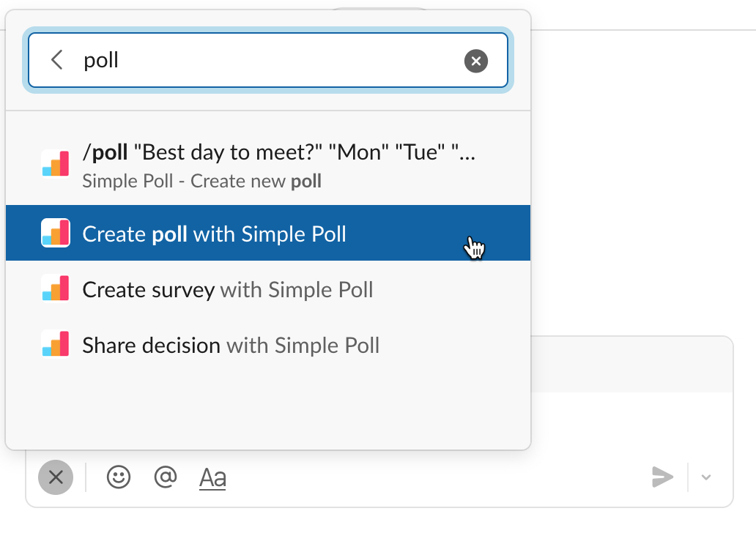756x533 pixels.
Task: Choose Share decision with Simple Poll
Action: point(231,344)
